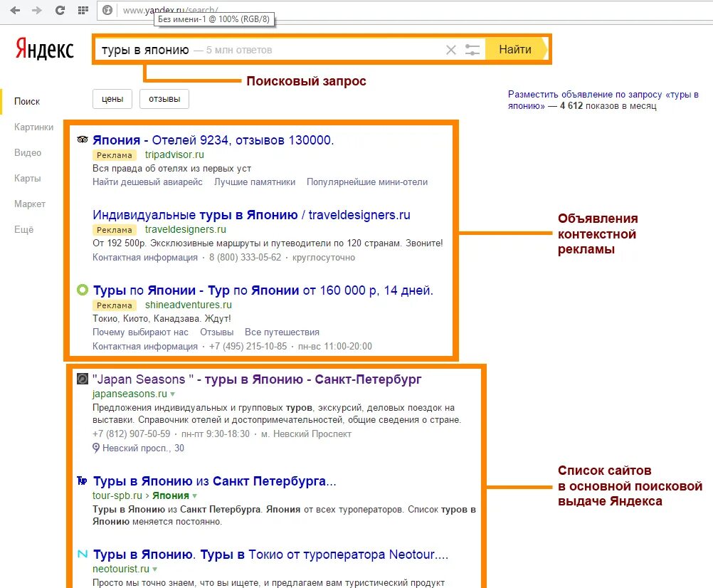This screenshot has height=588, width=713.
Task: Open the tripadvisor.ru green URL
Action: (174, 154)
